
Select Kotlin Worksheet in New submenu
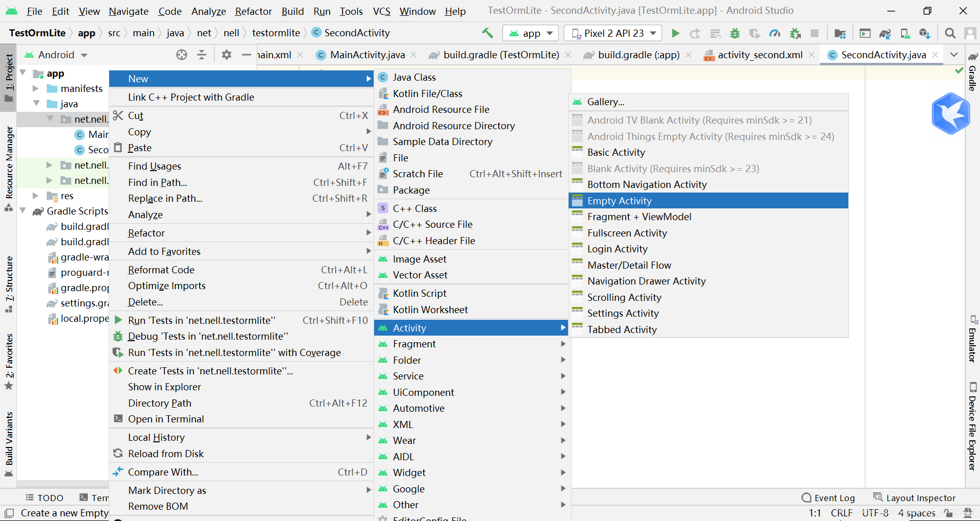click(471, 310)
